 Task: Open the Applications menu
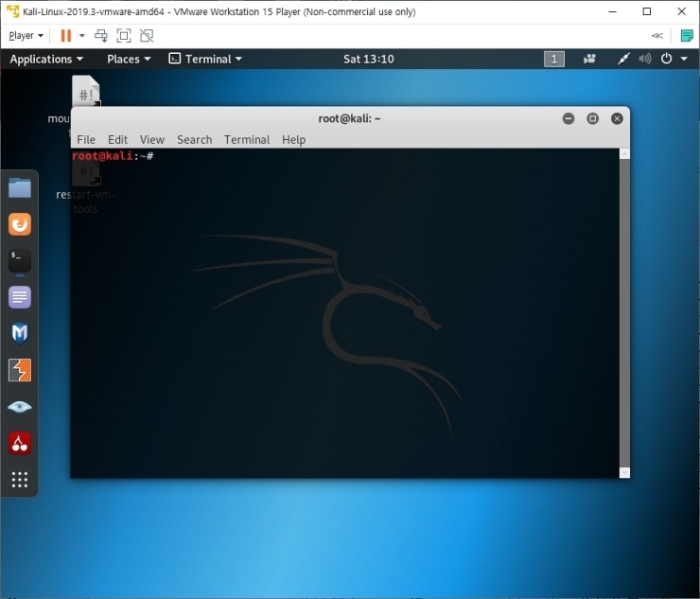(46, 59)
